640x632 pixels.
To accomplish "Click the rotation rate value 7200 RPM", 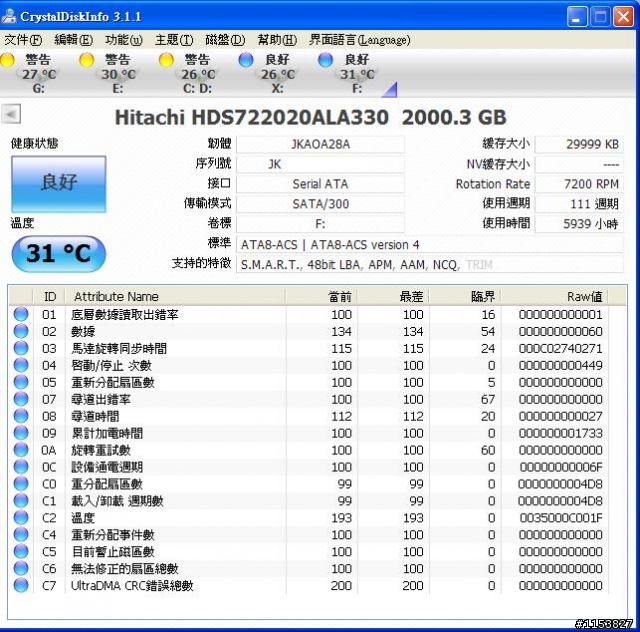I will [579, 184].
